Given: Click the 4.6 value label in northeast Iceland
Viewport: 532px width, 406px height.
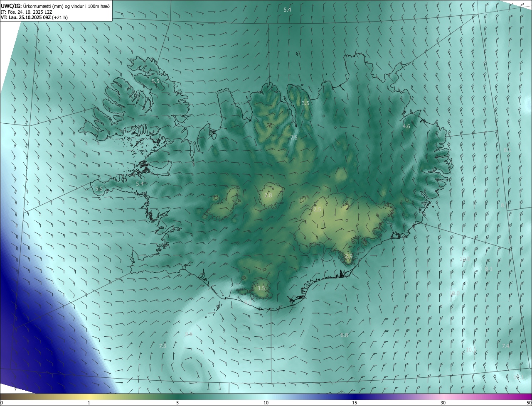Looking at the screenshot, I should pos(406,126).
